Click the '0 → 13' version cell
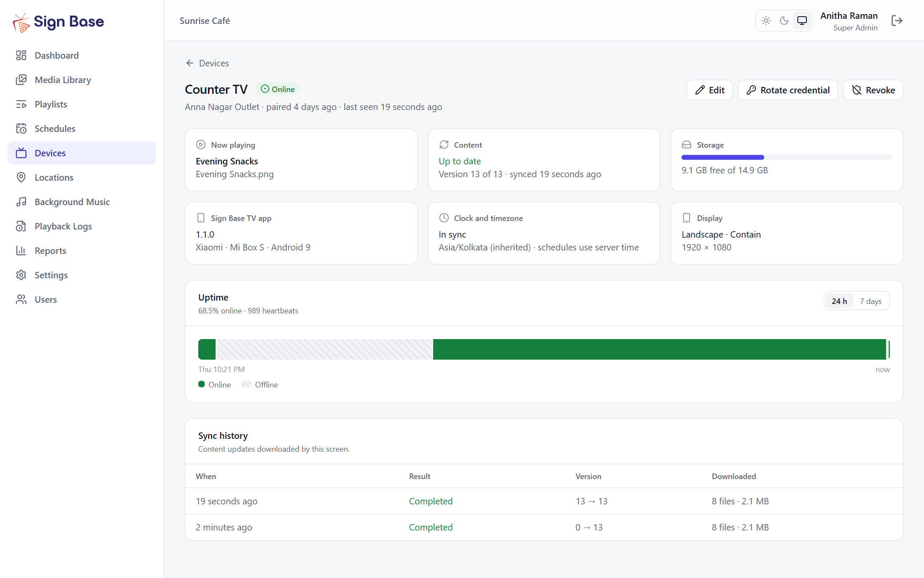Viewport: 924px width, 578px height. click(589, 527)
